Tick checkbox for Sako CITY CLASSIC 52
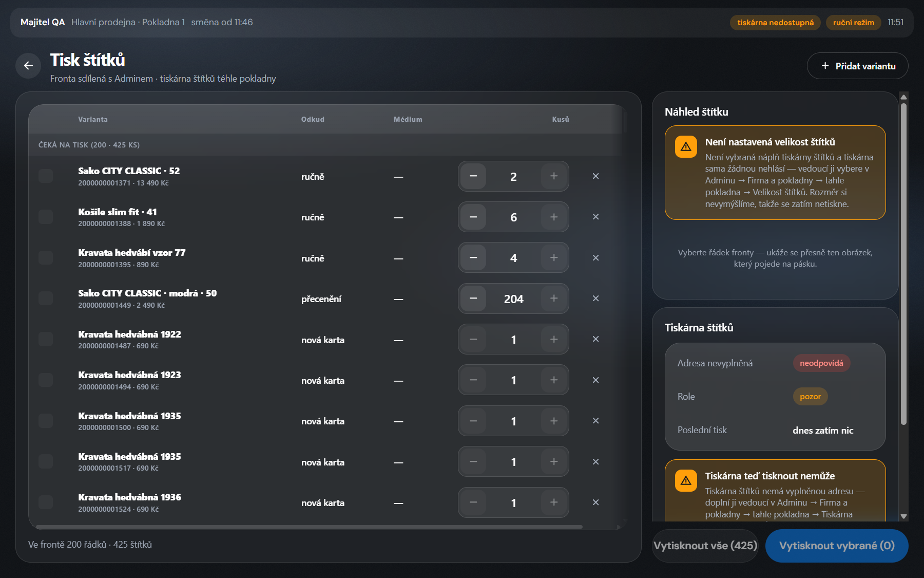 (46, 176)
